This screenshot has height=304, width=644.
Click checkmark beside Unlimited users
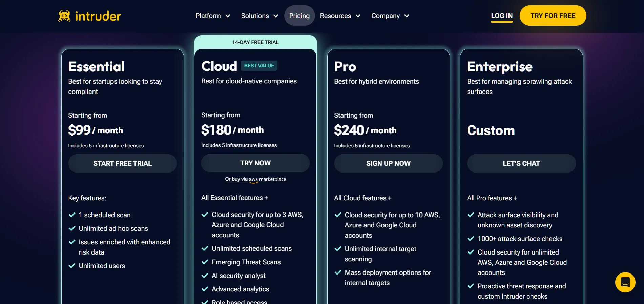coord(72,266)
